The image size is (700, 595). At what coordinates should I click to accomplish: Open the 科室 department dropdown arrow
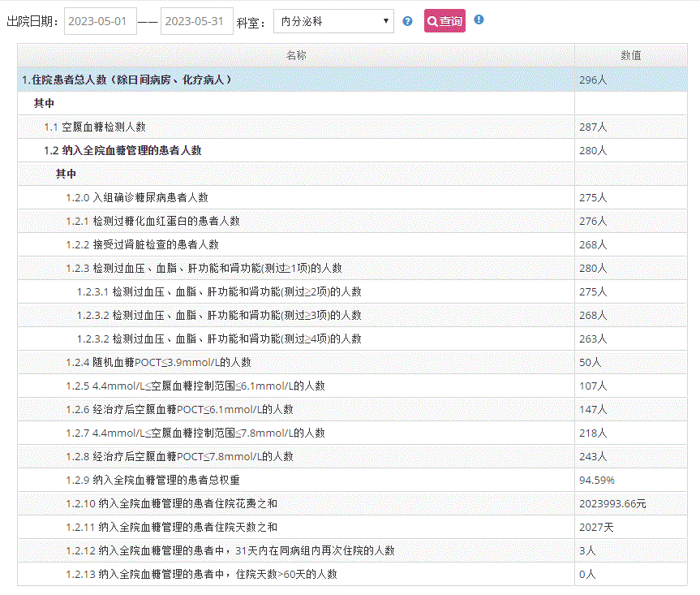pos(388,20)
